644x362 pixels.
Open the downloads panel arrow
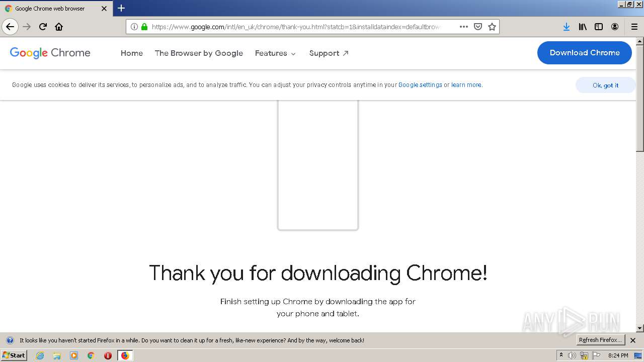[567, 27]
